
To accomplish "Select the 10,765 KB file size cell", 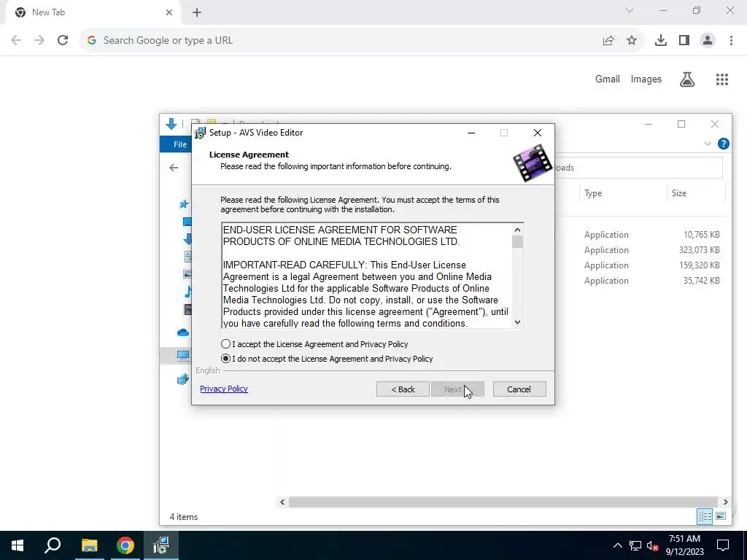I will [701, 235].
